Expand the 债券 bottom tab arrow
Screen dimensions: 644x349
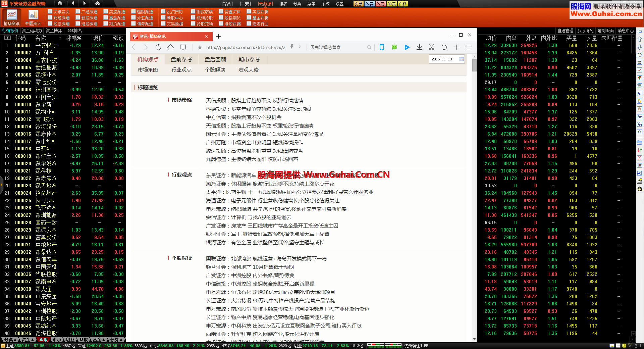[121, 340]
